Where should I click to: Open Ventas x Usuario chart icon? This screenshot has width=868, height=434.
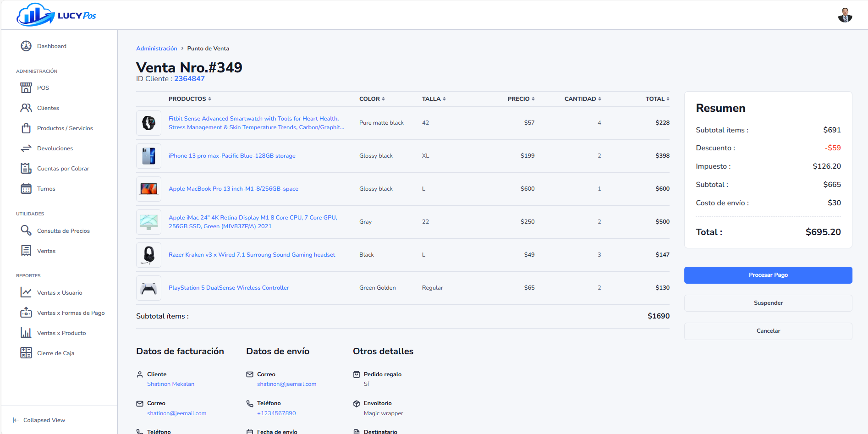[26, 292]
